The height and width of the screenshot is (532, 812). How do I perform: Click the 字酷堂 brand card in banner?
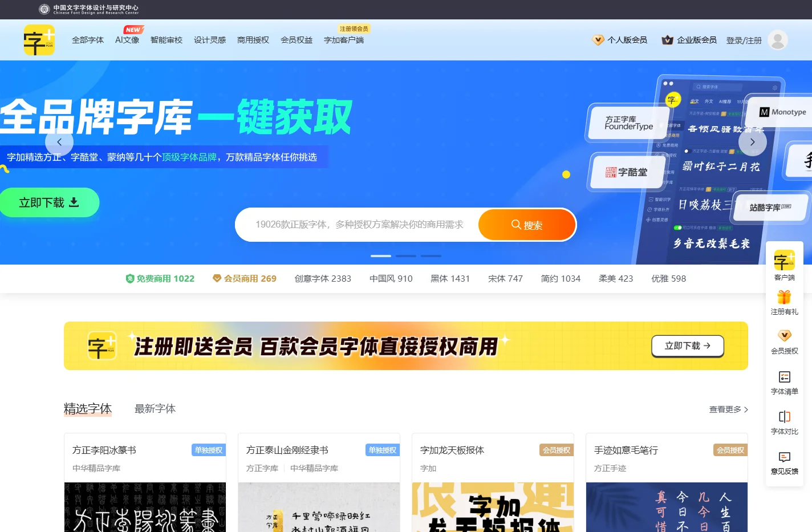pyautogui.click(x=627, y=172)
